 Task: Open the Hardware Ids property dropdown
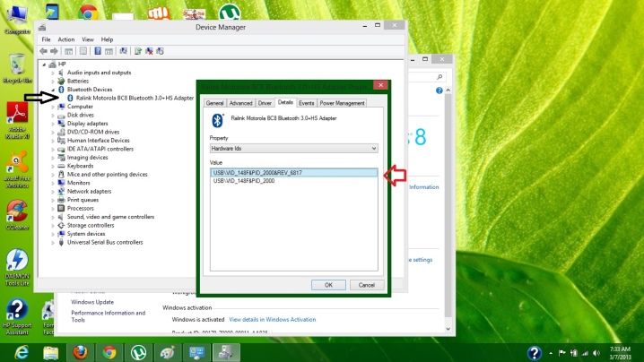(x=293, y=148)
